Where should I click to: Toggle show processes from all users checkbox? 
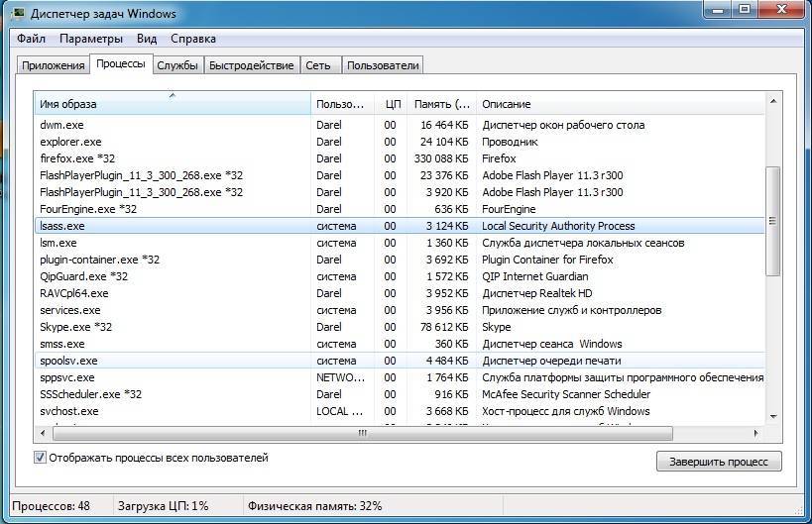coord(41,458)
